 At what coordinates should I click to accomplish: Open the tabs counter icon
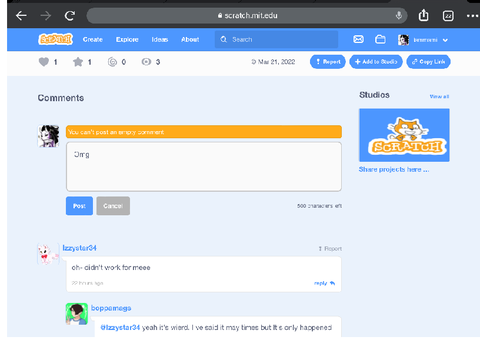448,16
